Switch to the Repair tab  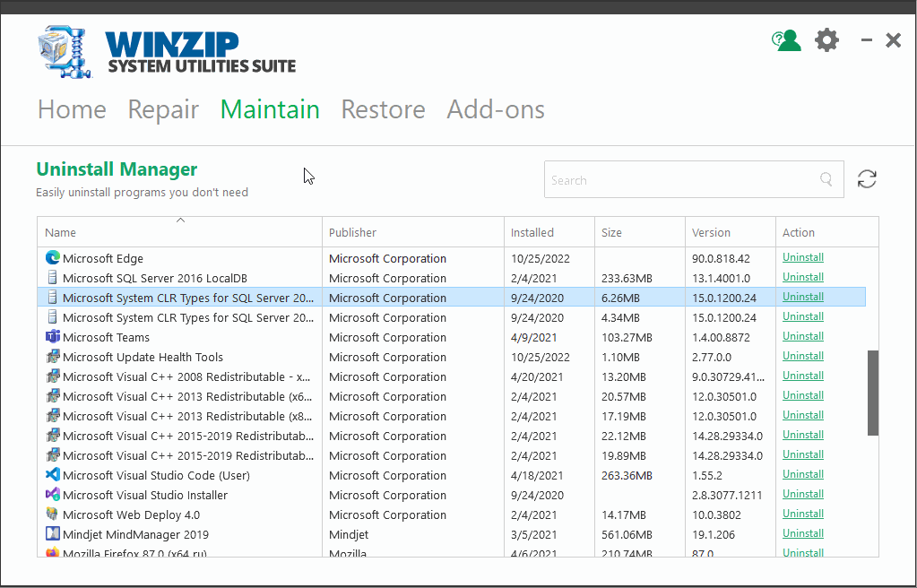(163, 109)
